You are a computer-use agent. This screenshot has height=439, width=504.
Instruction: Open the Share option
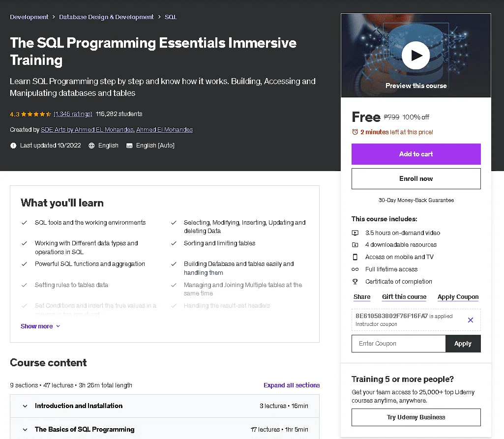click(x=362, y=296)
